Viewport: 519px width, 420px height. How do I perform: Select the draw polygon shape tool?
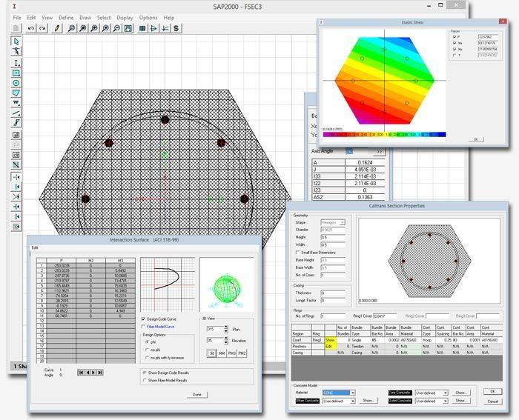click(x=16, y=93)
